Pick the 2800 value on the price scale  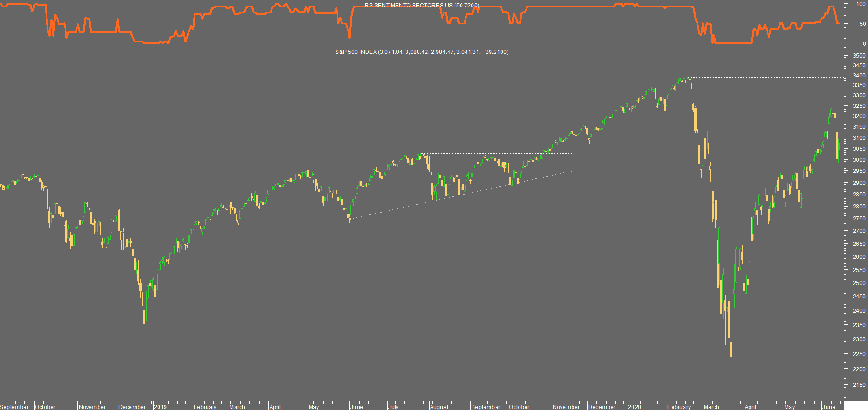(859, 207)
